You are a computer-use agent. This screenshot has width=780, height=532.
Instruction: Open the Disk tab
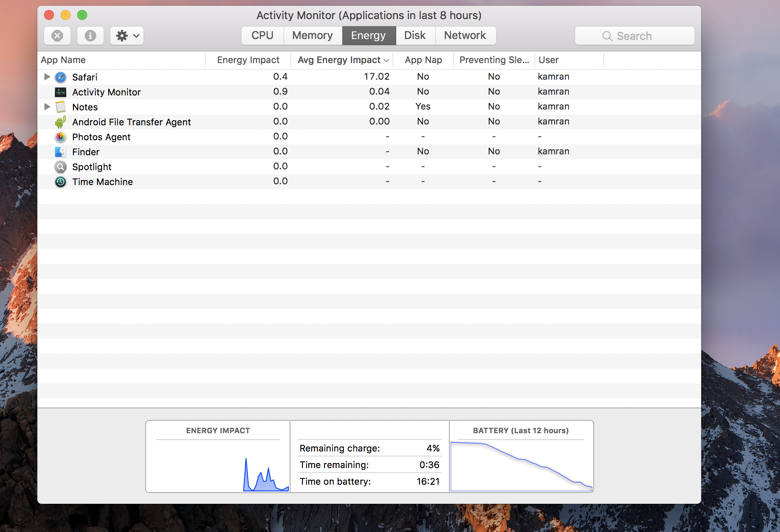[415, 36]
